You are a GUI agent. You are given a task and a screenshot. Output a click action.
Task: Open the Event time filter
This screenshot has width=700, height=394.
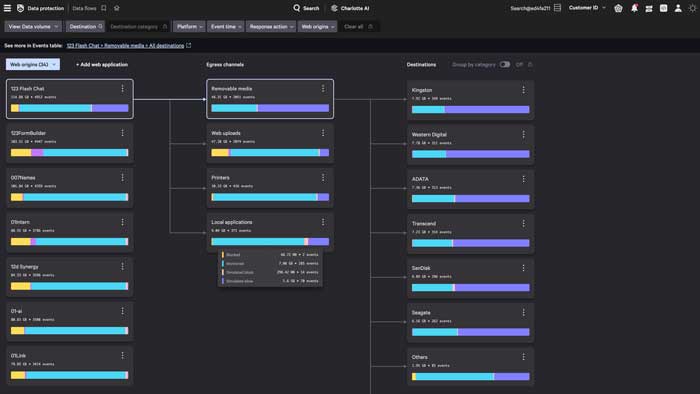pos(226,27)
